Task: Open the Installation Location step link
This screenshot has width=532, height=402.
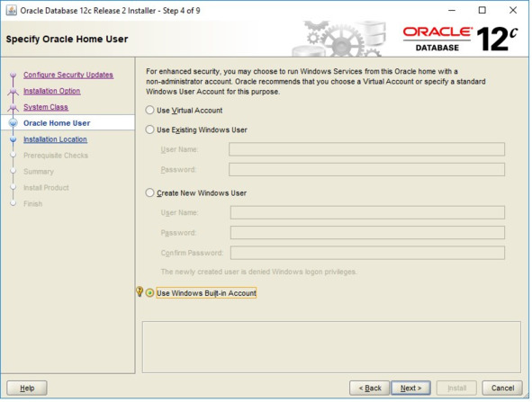Action: click(x=55, y=139)
